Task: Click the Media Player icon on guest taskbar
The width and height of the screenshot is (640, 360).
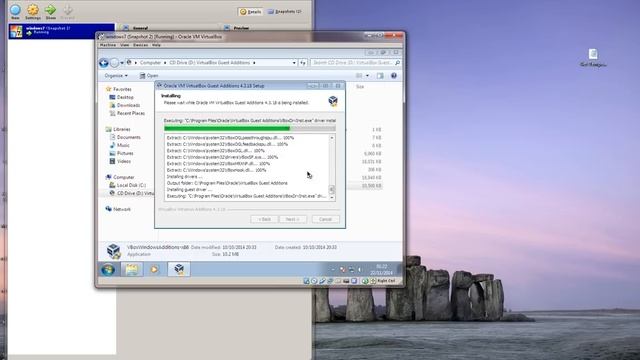Action: [x=154, y=269]
